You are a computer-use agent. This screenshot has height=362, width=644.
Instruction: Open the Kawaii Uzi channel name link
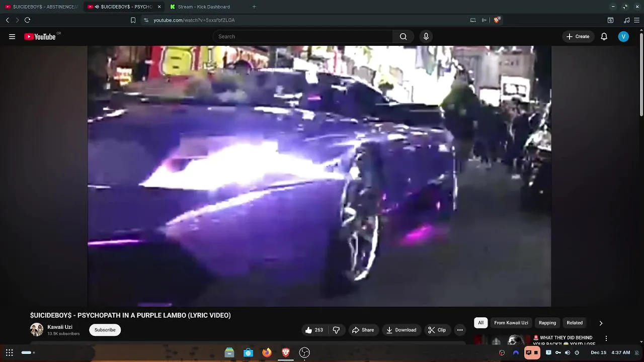click(60, 327)
